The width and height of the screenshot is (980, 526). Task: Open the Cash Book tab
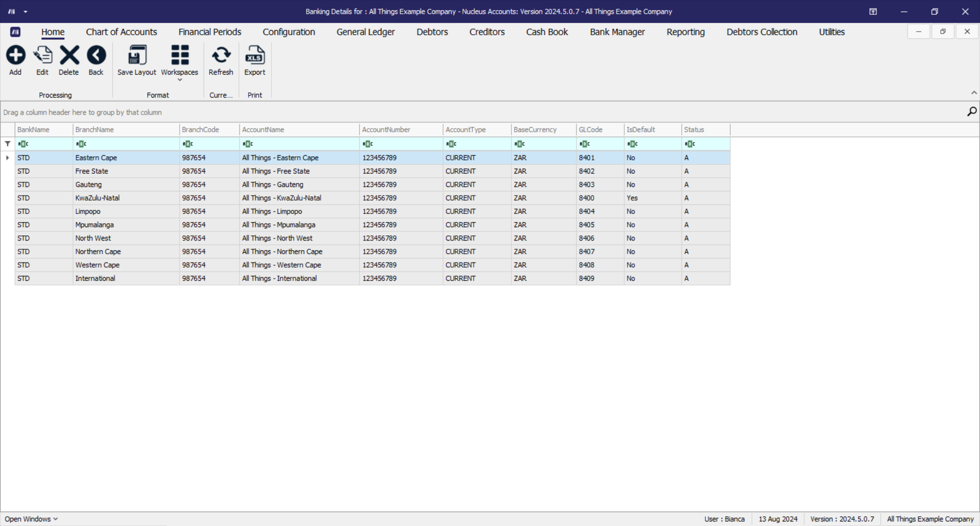[x=547, y=32]
